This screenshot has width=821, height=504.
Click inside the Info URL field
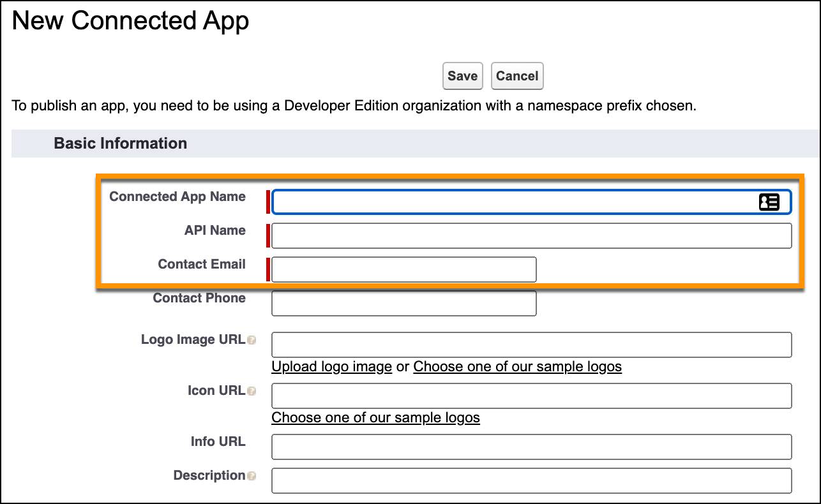pyautogui.click(x=530, y=446)
